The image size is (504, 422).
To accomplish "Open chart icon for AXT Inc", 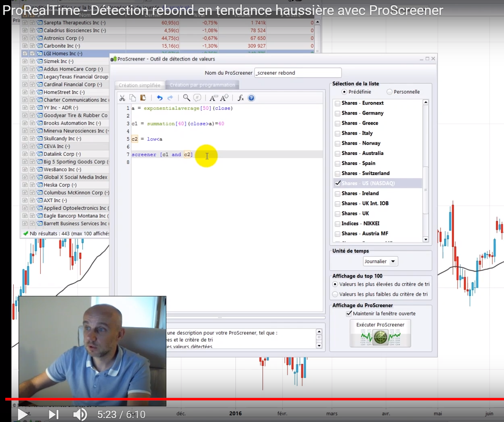I will [40, 200].
